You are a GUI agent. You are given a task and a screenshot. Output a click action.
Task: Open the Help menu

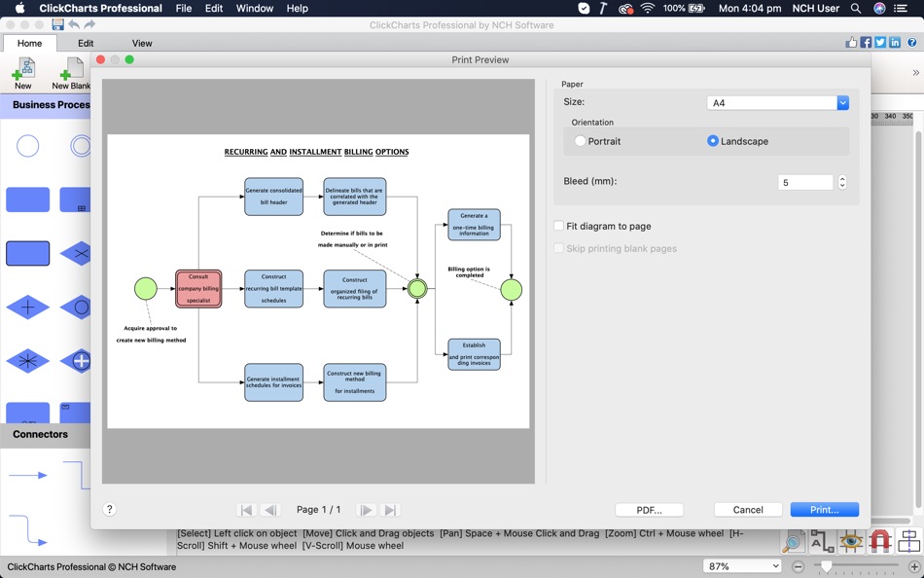pos(297,8)
